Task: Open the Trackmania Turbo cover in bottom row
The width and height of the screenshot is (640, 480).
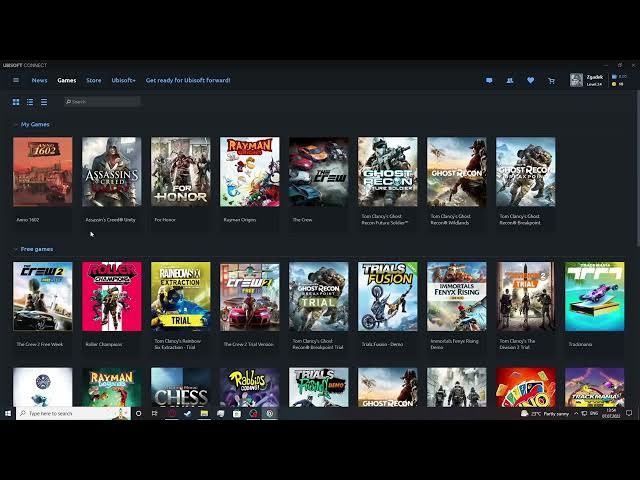Action: click(x=594, y=387)
